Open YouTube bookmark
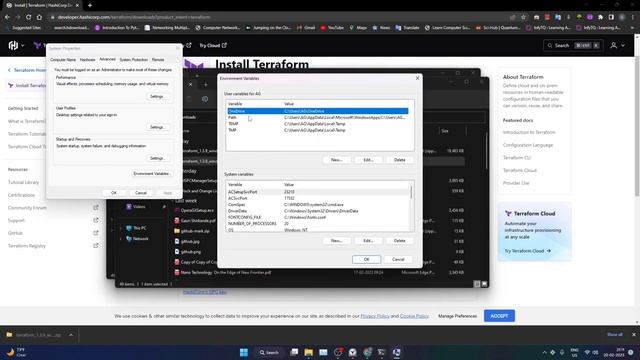 click(332, 28)
